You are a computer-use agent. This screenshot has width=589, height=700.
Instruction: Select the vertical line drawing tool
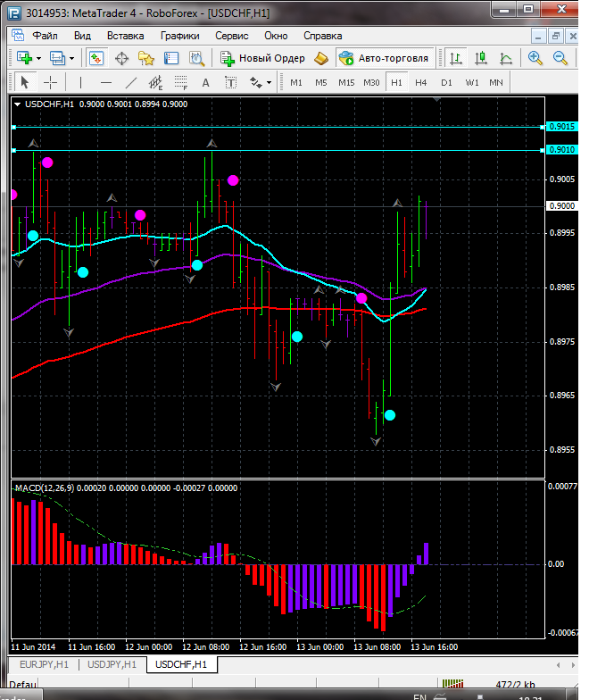point(81,82)
